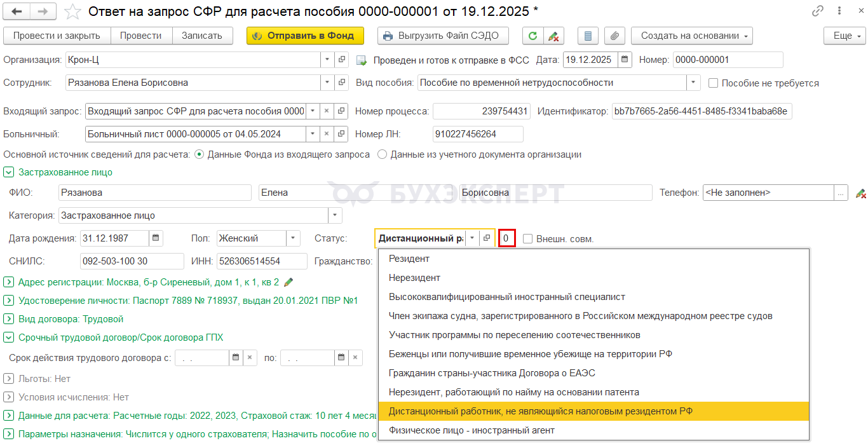Open the selected Статус value form

click(x=487, y=238)
